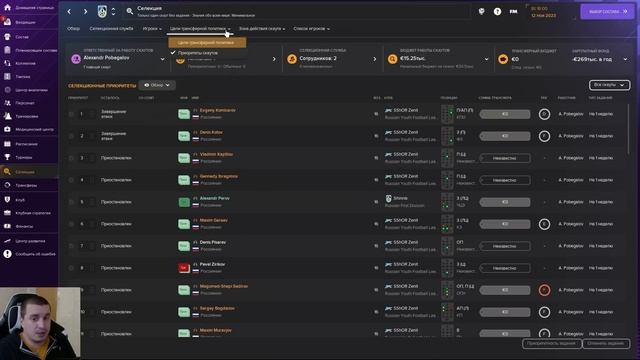Open the player lists tab
This screenshot has width=640, height=360.
(311, 29)
